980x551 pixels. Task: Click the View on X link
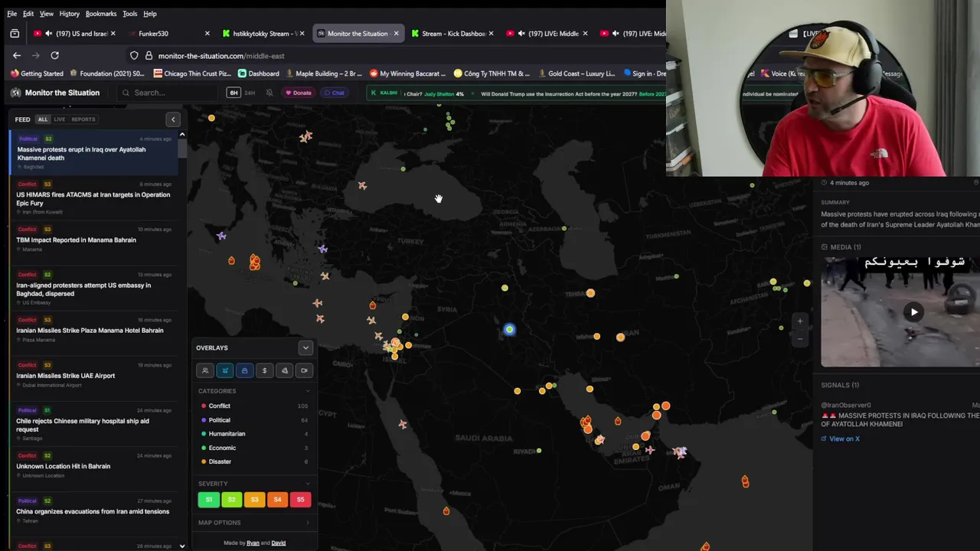pyautogui.click(x=841, y=439)
